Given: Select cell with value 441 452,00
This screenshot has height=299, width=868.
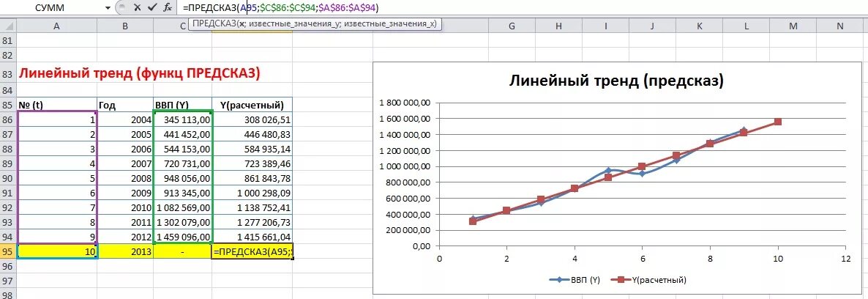Looking at the screenshot, I should point(183,134).
